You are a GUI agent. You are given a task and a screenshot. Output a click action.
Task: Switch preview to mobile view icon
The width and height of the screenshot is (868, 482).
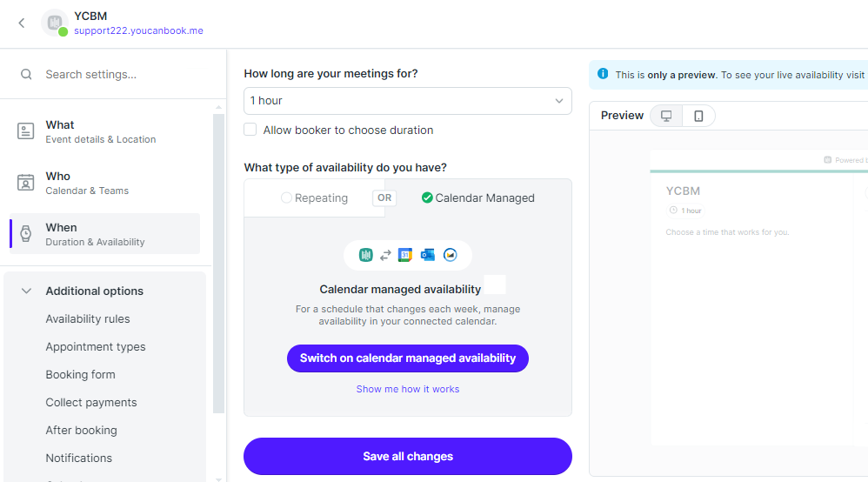point(698,116)
